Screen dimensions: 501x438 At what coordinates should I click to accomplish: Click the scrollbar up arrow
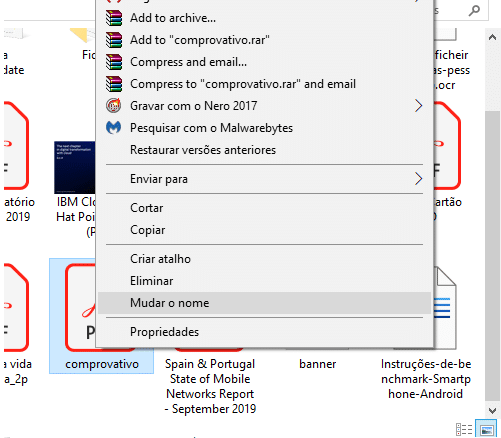click(492, 37)
